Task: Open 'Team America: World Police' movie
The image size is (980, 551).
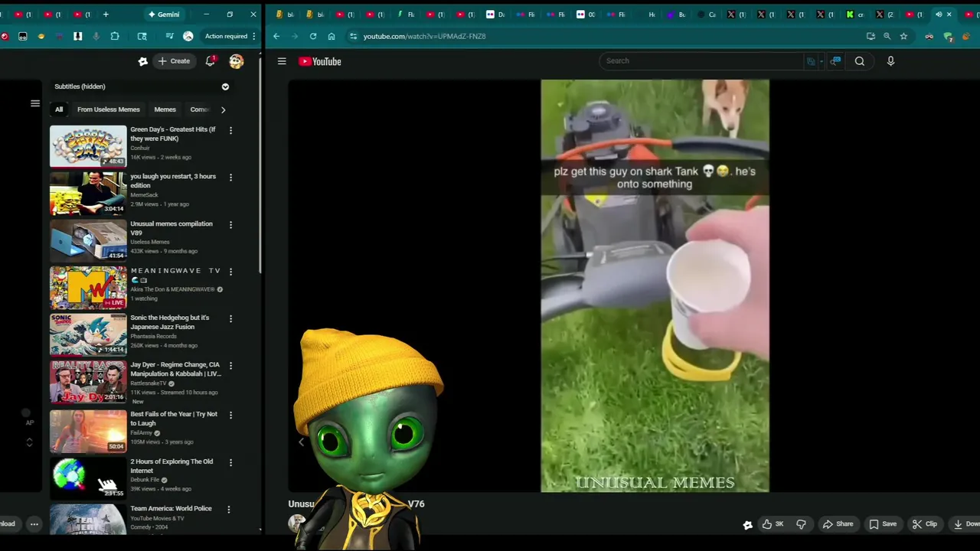Action: click(171, 508)
